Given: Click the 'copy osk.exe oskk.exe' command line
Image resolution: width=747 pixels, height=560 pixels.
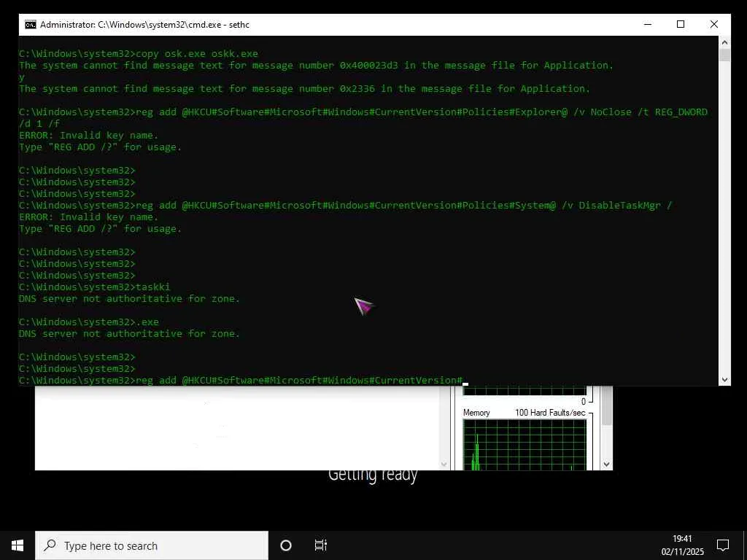Looking at the screenshot, I should click(138, 54).
